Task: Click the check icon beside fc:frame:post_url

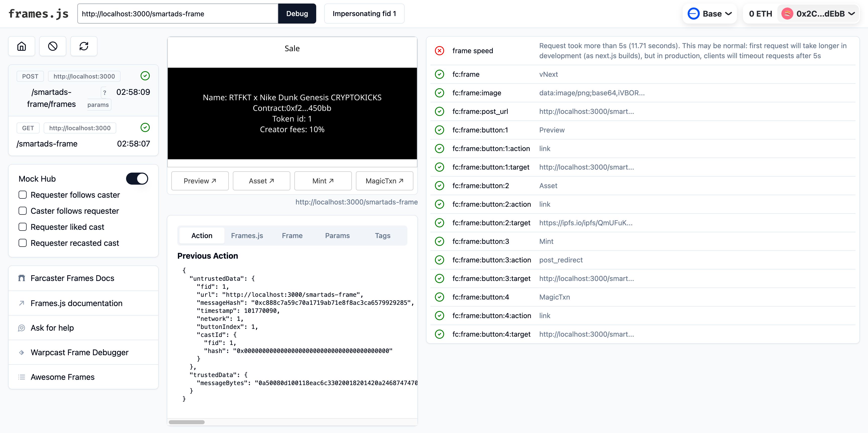Action: pyautogui.click(x=439, y=111)
